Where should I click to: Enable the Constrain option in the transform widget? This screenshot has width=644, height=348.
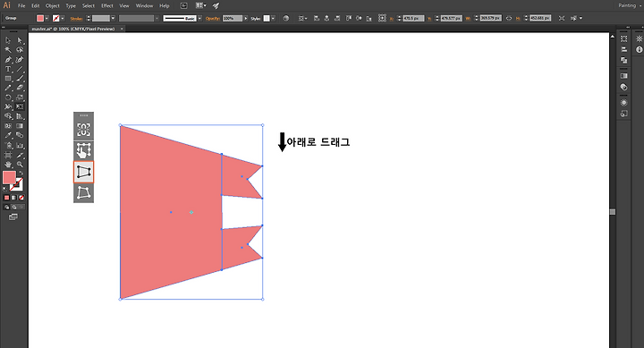coord(84,130)
